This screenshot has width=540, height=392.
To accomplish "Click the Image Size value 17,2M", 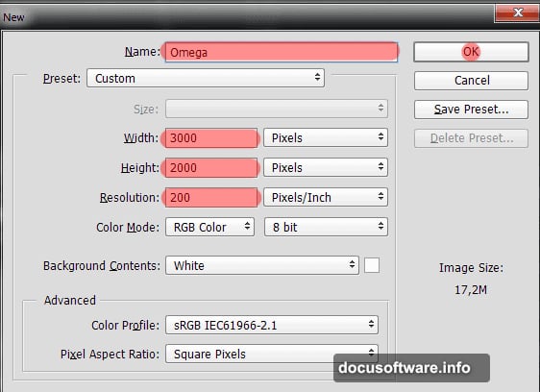I will [x=471, y=290].
